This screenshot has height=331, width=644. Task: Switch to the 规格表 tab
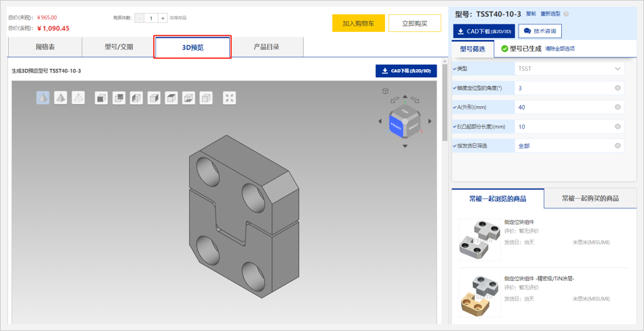point(45,47)
